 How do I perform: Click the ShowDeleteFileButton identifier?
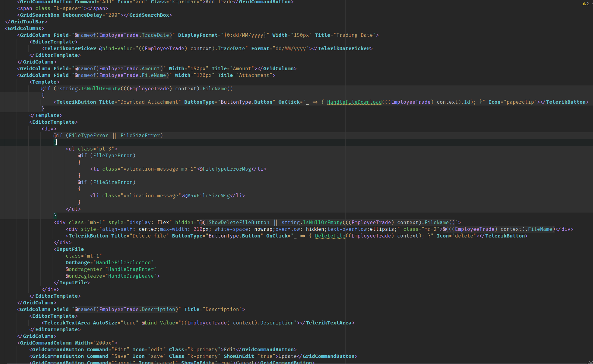coord(239,222)
